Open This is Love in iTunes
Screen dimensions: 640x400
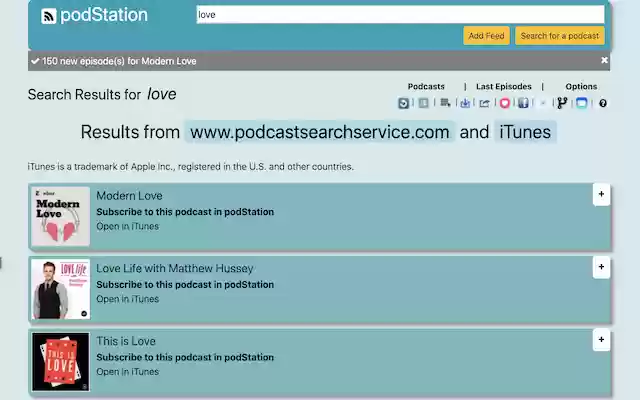(127, 371)
